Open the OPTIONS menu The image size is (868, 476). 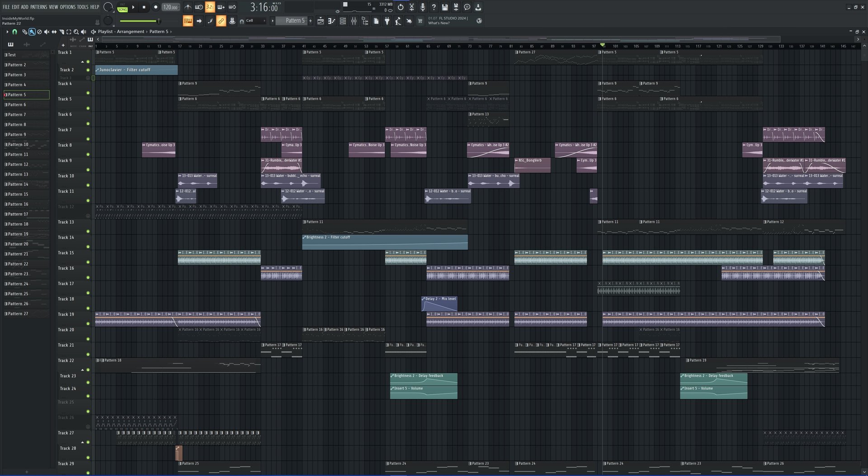click(68, 7)
